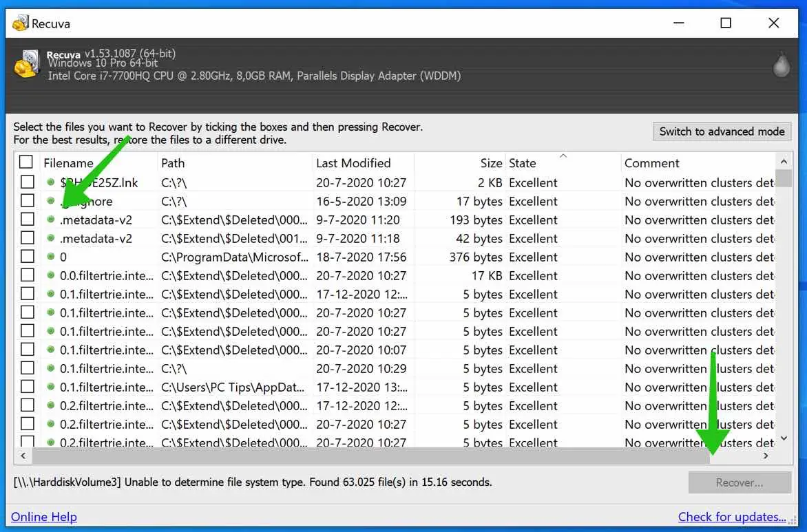
Task: Open the Check for updates link
Action: click(x=732, y=517)
